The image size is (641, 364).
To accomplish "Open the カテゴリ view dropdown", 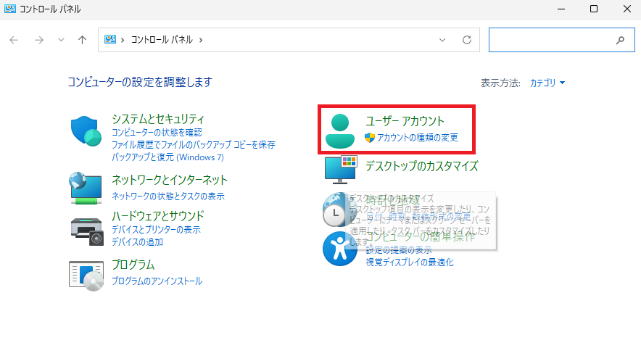I will [x=547, y=83].
